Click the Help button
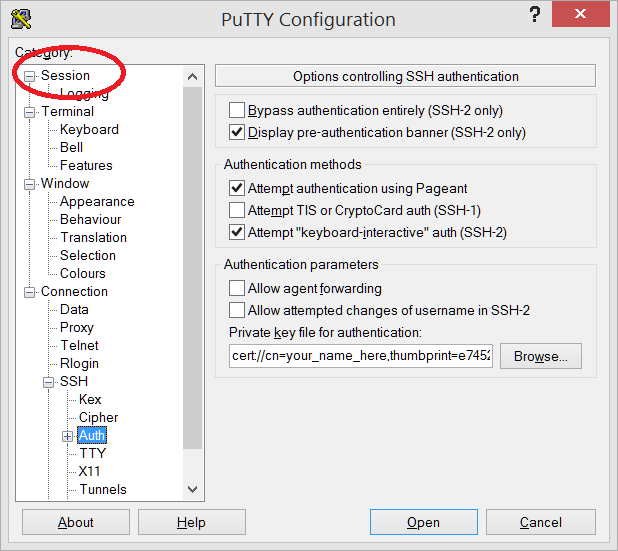 point(192,523)
